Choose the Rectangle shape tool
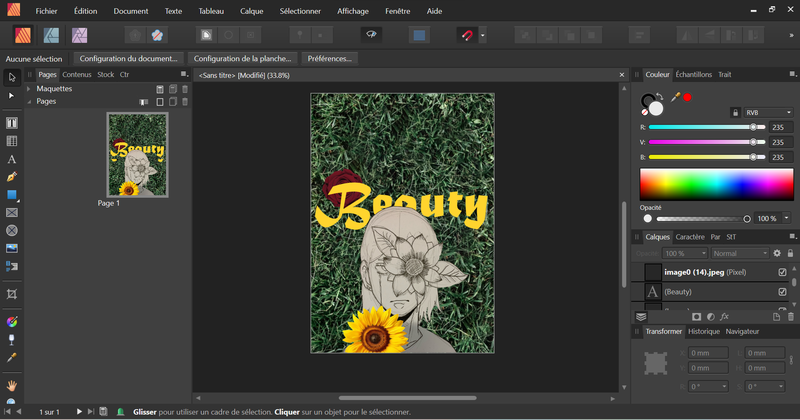 [x=12, y=194]
